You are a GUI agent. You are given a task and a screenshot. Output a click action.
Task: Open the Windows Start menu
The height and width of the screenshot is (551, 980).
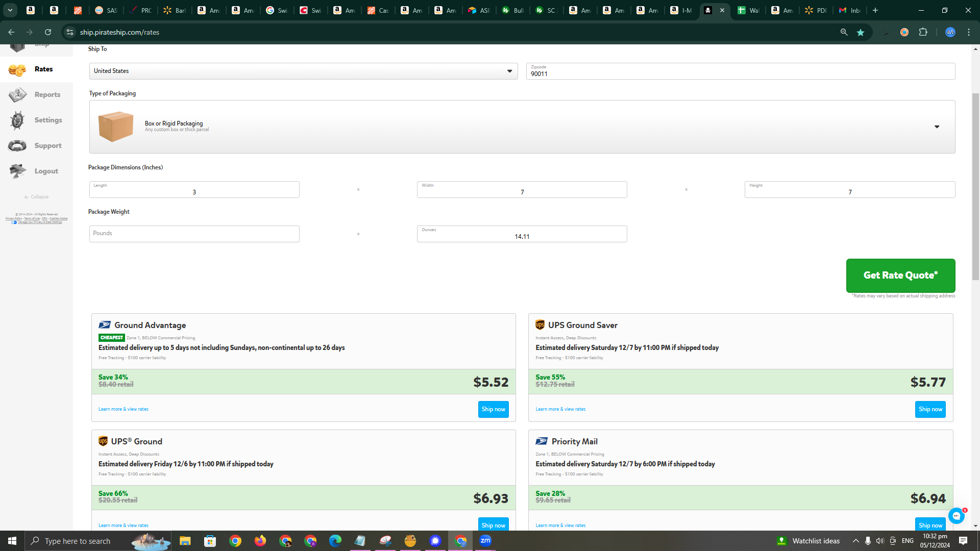(x=12, y=541)
